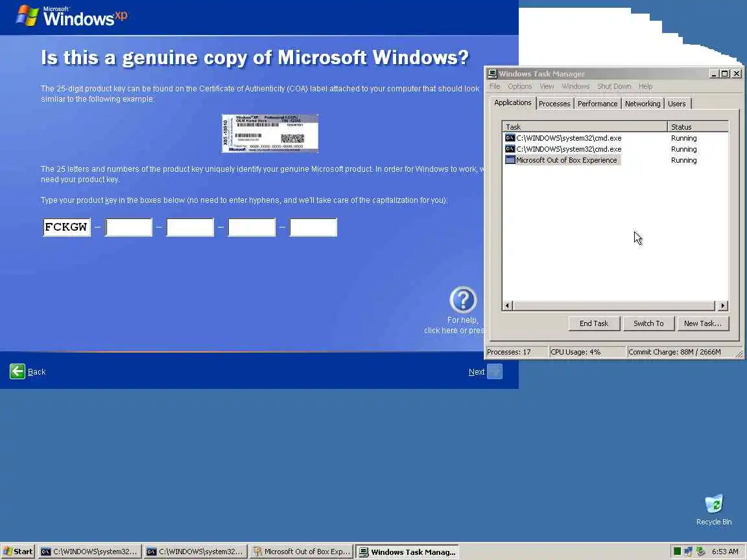Select Running status of Out of Box Experience
Screen dimensions: 747x560
[x=683, y=160]
